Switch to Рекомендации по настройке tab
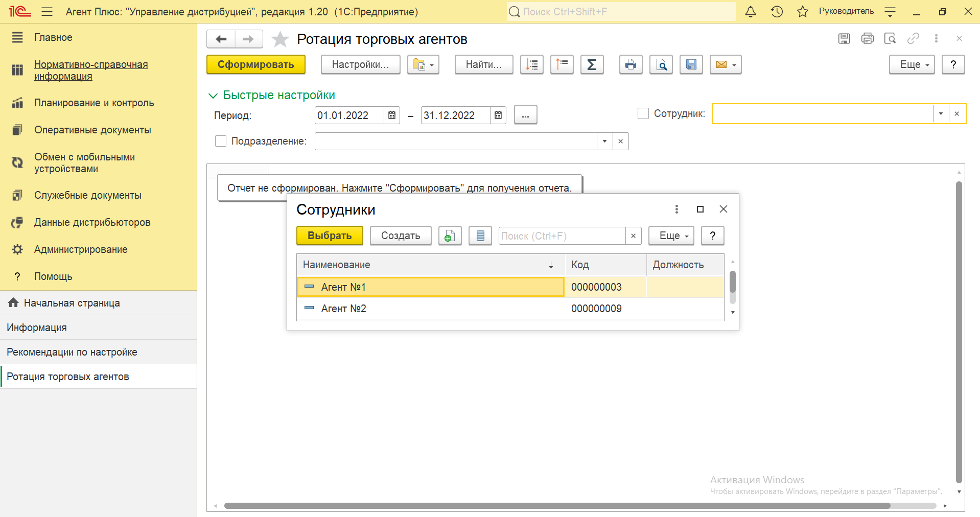Viewport: 980px width, 517px height. click(x=98, y=352)
